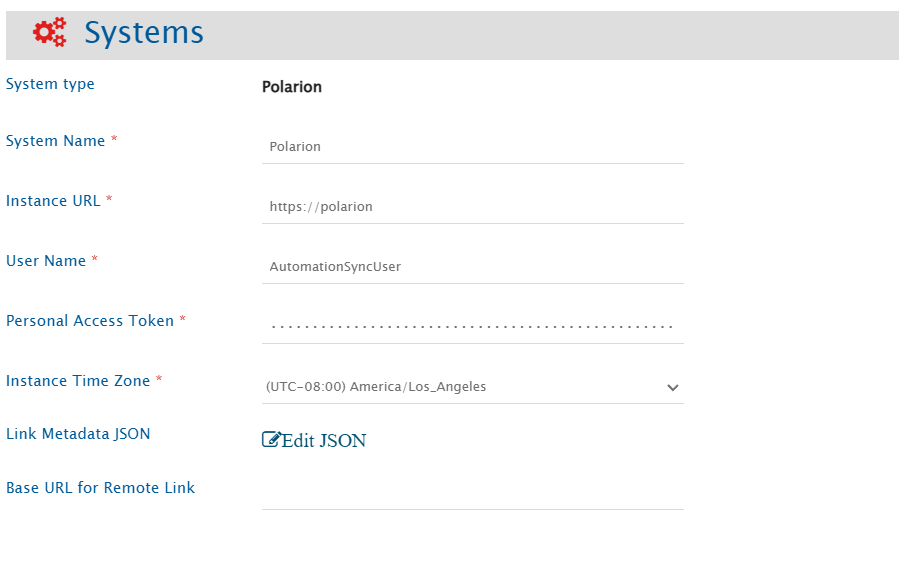Click the Edit JSON pencil icon
The height and width of the screenshot is (577, 899).
[x=271, y=439]
